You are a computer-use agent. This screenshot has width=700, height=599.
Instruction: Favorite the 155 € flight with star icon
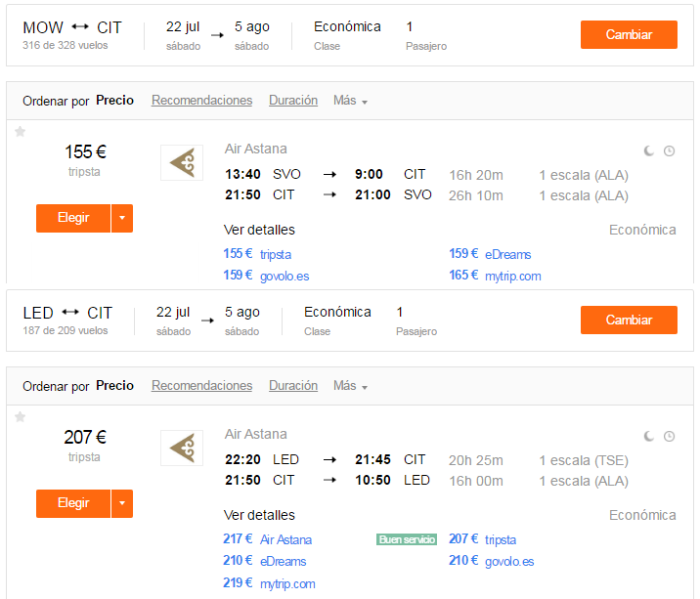(x=21, y=132)
